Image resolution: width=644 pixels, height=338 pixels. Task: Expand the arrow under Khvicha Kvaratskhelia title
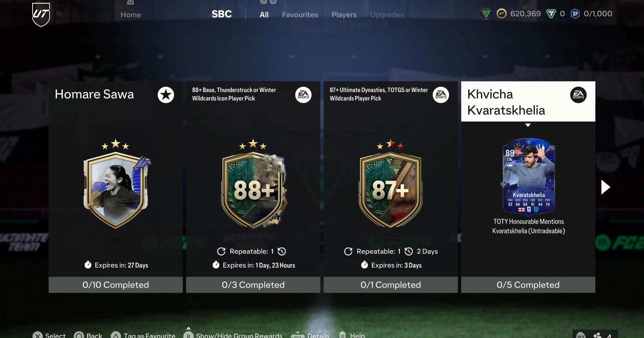[x=528, y=125]
